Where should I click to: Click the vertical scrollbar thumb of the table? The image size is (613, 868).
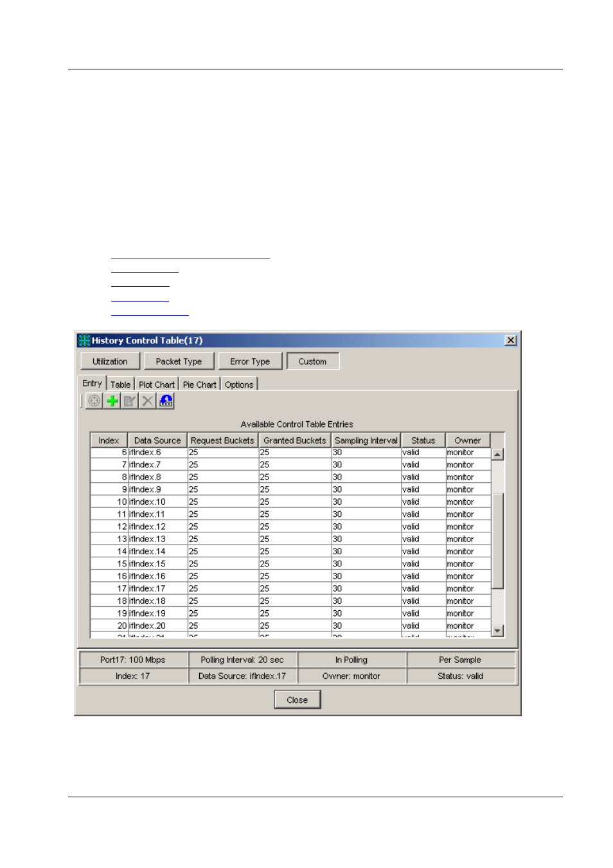(x=497, y=541)
